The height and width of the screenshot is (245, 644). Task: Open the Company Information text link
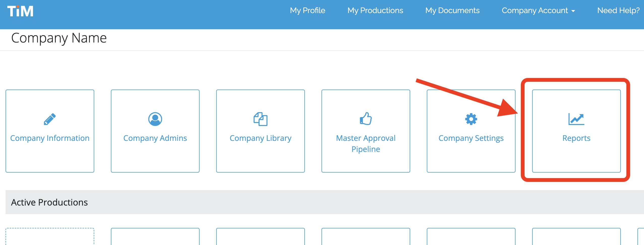[x=50, y=138]
